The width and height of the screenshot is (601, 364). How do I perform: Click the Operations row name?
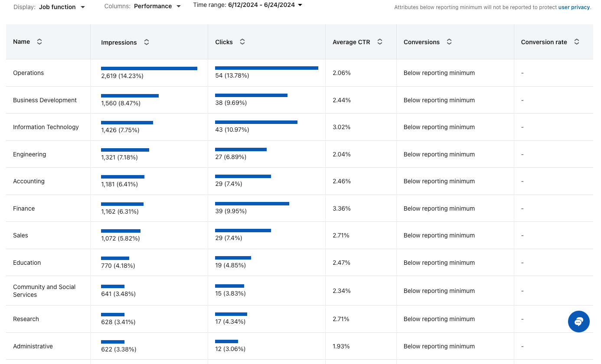click(29, 73)
